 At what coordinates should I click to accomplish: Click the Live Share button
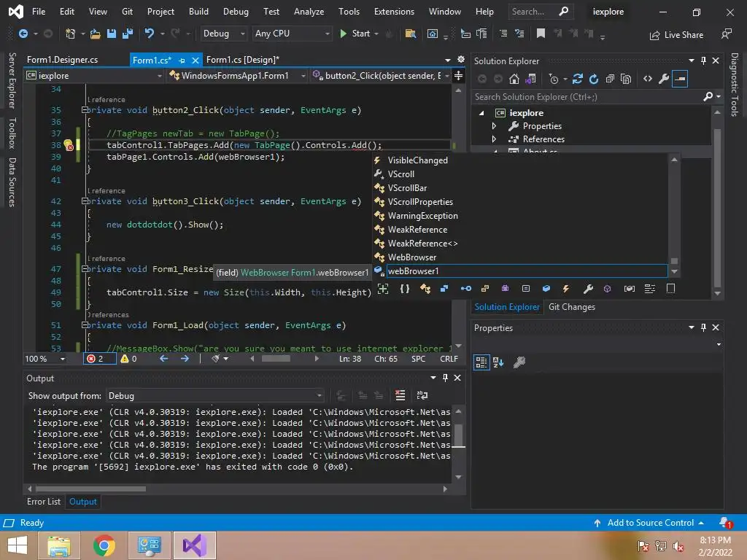[676, 34]
